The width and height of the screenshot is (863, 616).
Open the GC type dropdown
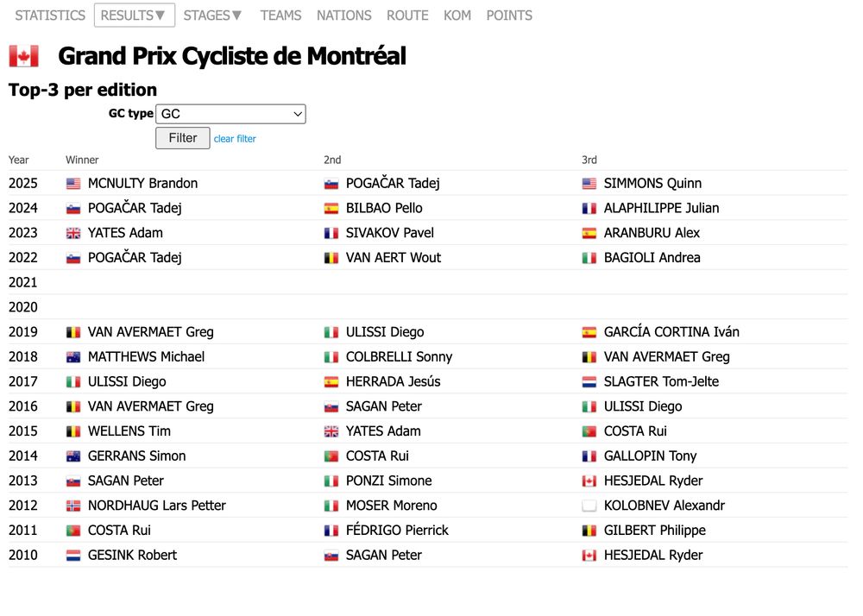(x=230, y=114)
